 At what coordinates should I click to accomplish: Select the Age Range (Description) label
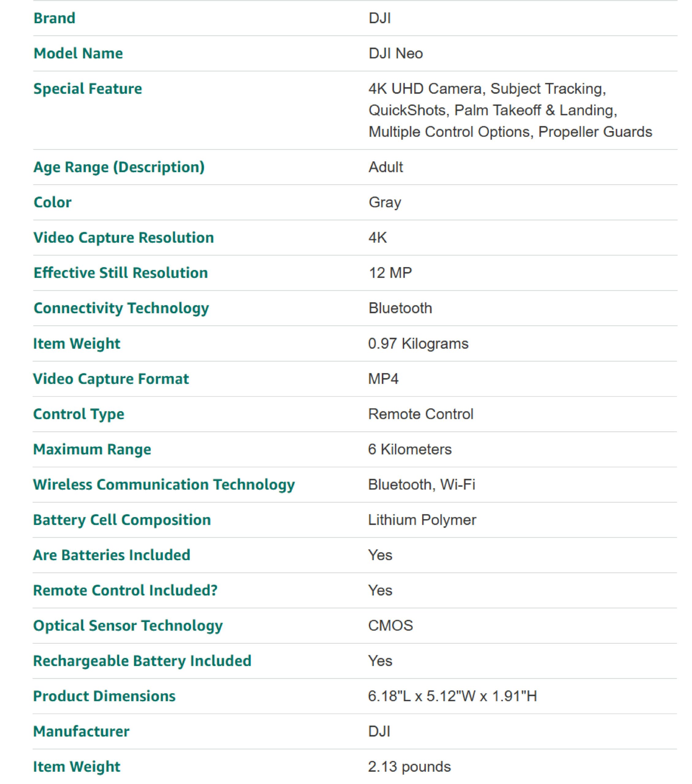coord(119,167)
